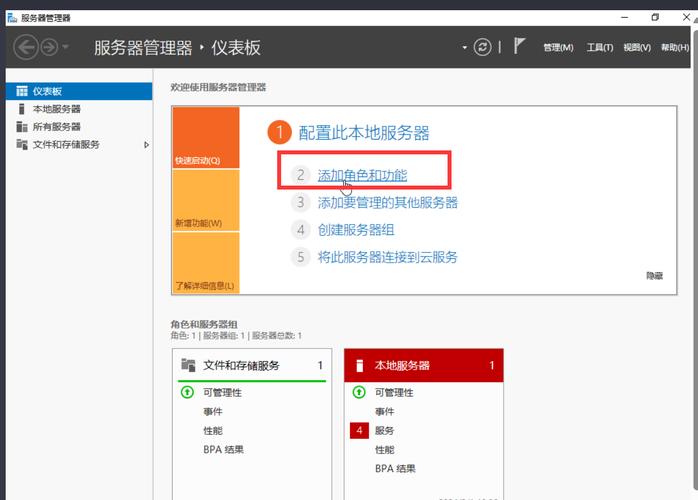Open the 工具(T) menu

[x=600, y=47]
